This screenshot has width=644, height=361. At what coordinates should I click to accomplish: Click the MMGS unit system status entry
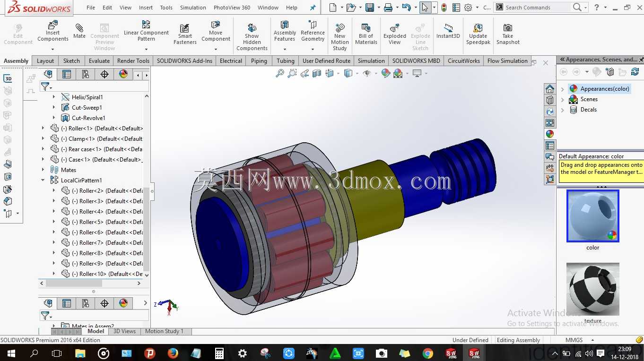coord(574,340)
